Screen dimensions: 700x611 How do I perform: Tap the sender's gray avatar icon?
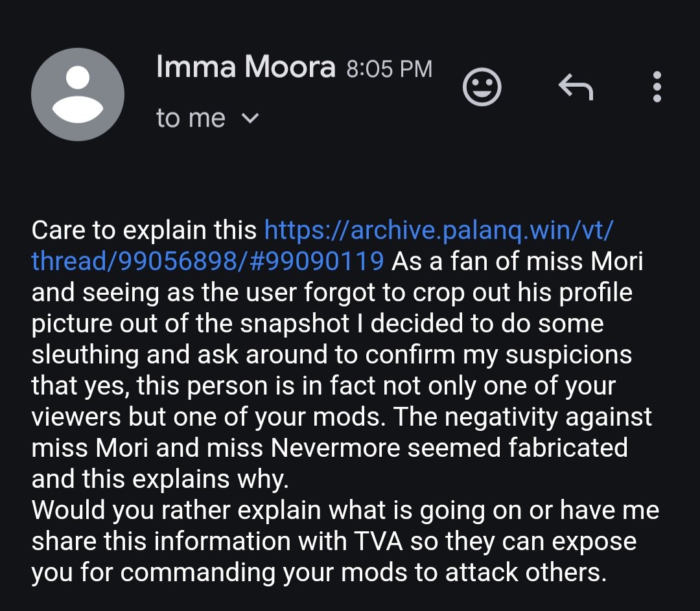point(78,94)
